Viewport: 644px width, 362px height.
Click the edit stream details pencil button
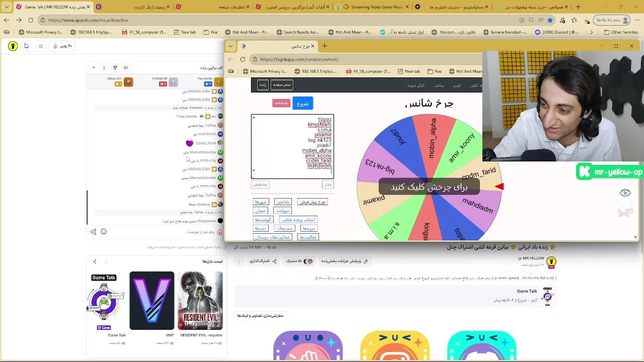(345, 261)
